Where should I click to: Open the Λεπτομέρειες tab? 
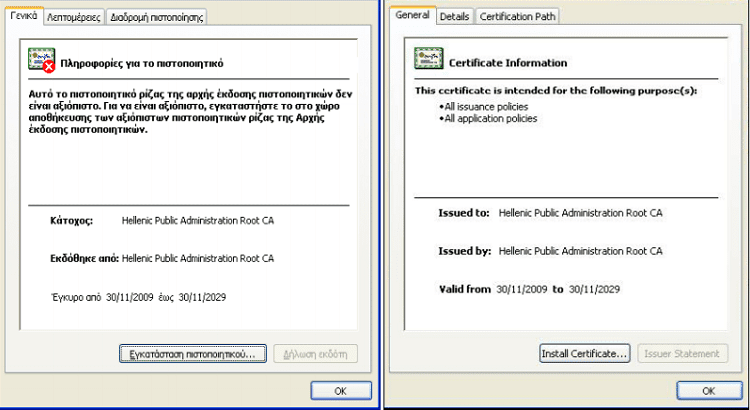74,17
